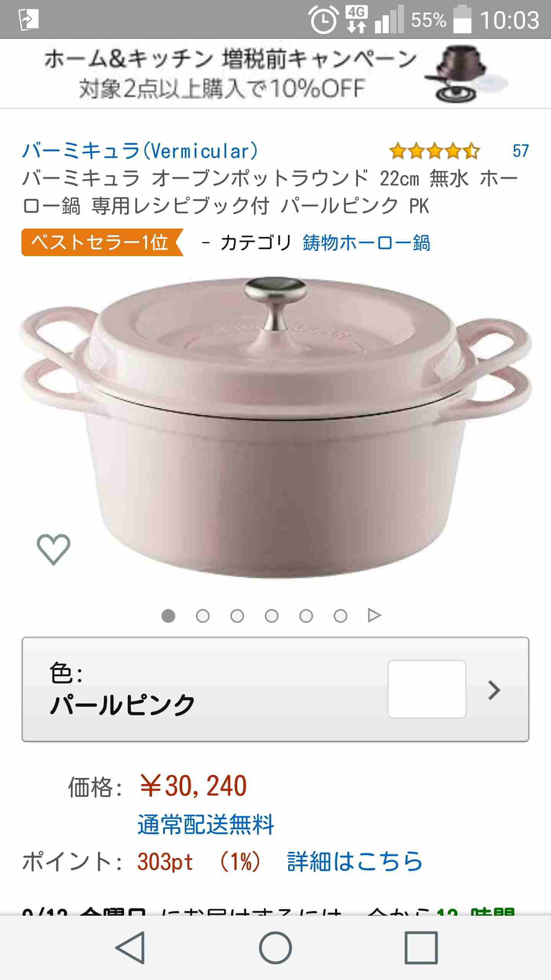Image resolution: width=551 pixels, height=980 pixels.
Task: Select the sixth image dot indicator
Action: (341, 616)
